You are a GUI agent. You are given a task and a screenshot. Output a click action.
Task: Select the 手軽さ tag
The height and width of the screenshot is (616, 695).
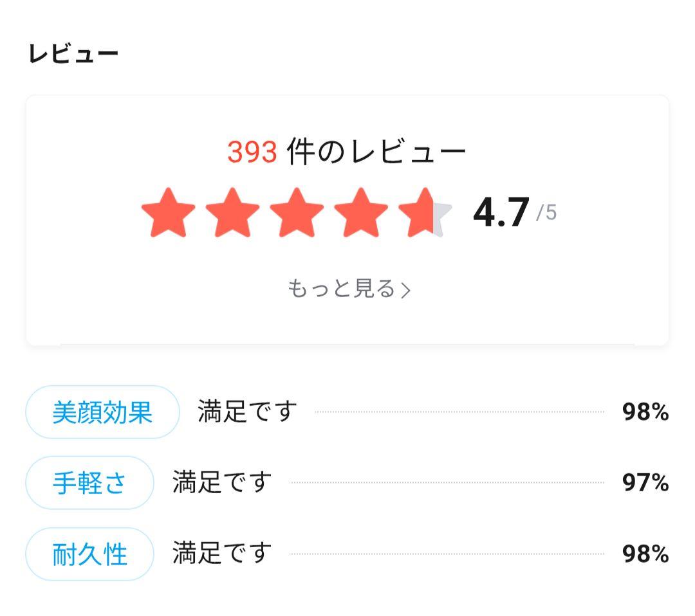(x=89, y=483)
